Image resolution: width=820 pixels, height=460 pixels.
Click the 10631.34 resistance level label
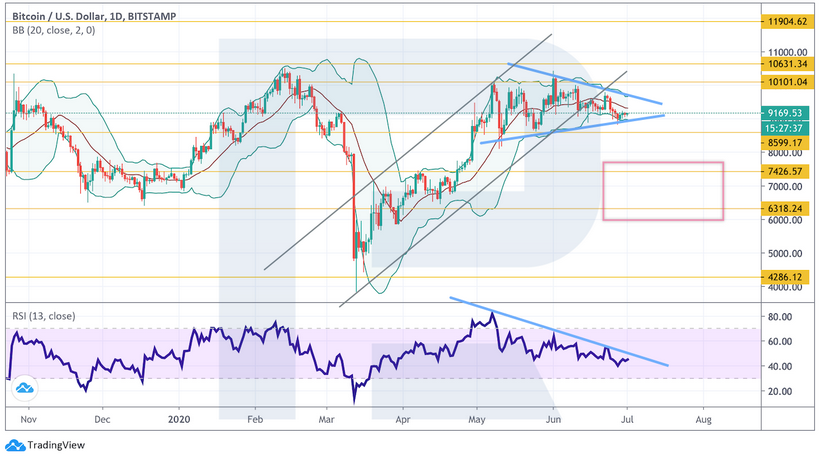coord(783,63)
